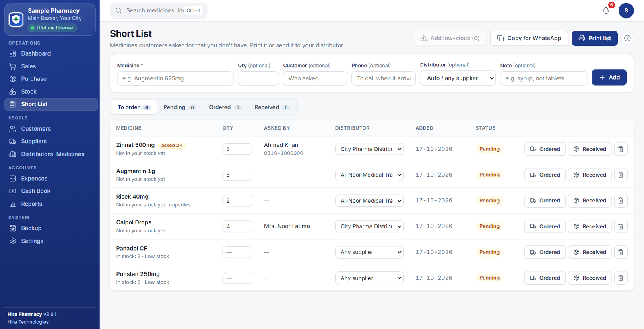Mark Risek 40mg as Ordered
The width and height of the screenshot is (644, 329).
pos(545,201)
